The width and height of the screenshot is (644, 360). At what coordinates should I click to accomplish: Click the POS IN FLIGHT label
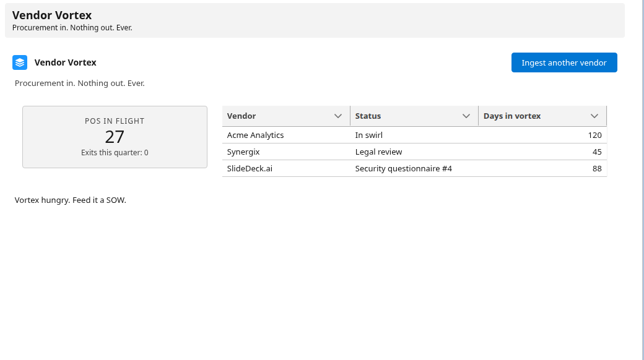pyautogui.click(x=115, y=121)
